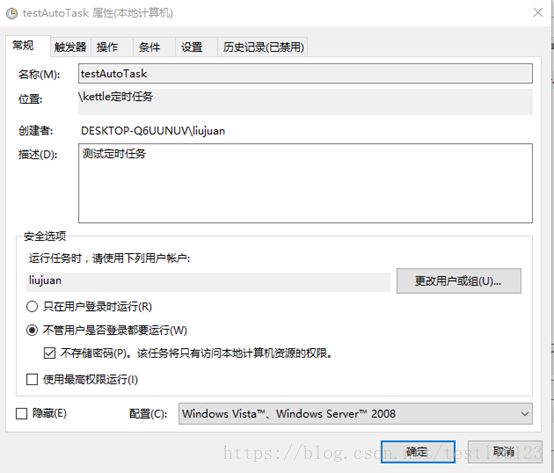Close the testAutoTask properties dialog
This screenshot has width=554, height=473.
[x=538, y=13]
